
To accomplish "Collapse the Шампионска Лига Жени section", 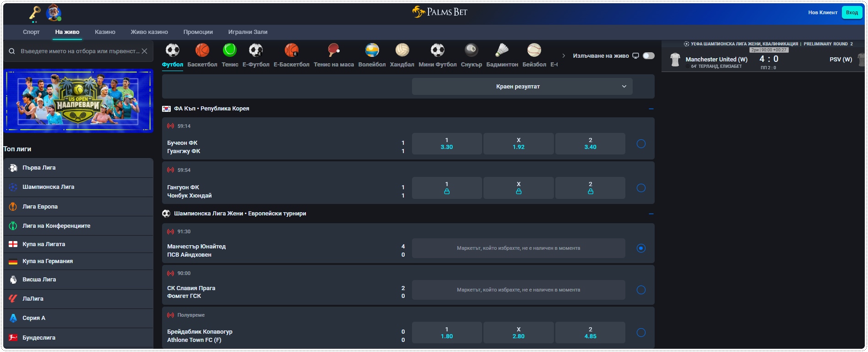I will click(651, 214).
